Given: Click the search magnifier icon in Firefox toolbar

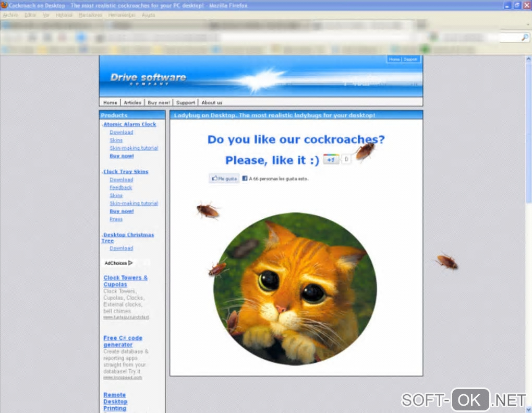Looking at the screenshot, I should tap(525, 37).
